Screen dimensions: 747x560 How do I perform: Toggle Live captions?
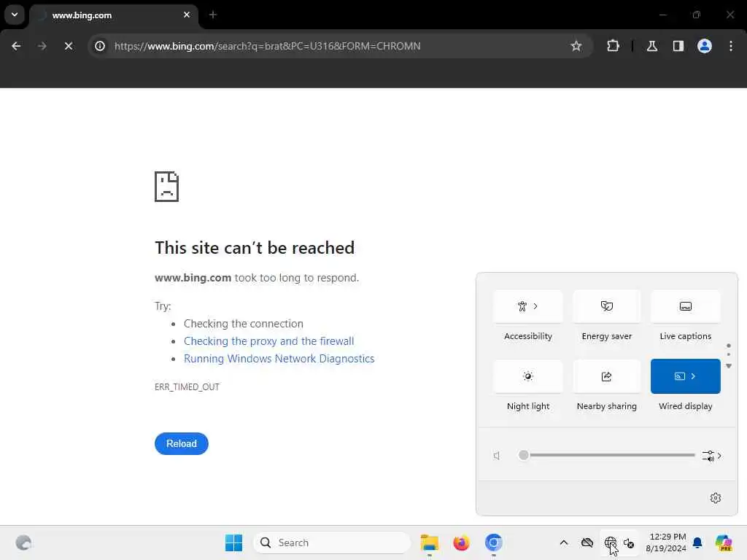point(685,306)
